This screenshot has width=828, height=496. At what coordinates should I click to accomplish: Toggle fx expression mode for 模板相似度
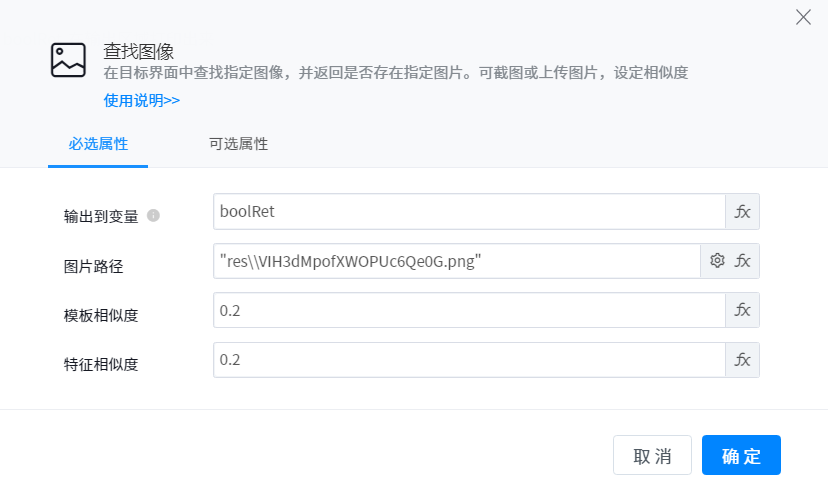[x=742, y=311]
